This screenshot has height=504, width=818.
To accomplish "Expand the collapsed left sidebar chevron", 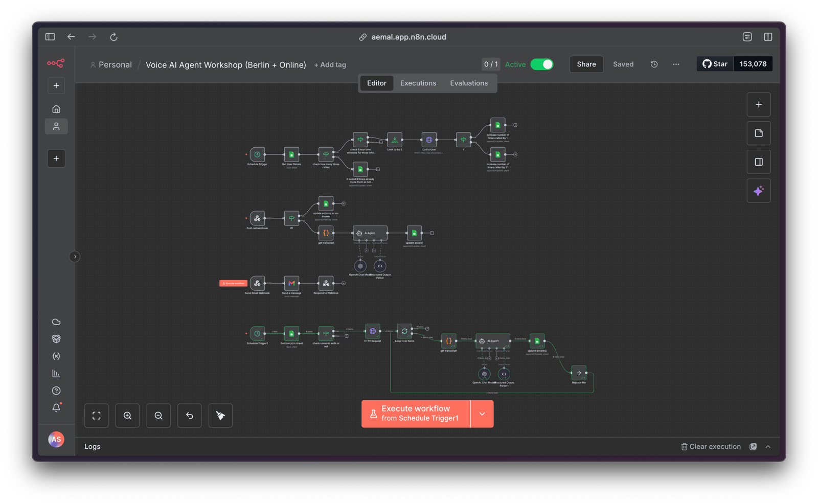I will click(75, 257).
